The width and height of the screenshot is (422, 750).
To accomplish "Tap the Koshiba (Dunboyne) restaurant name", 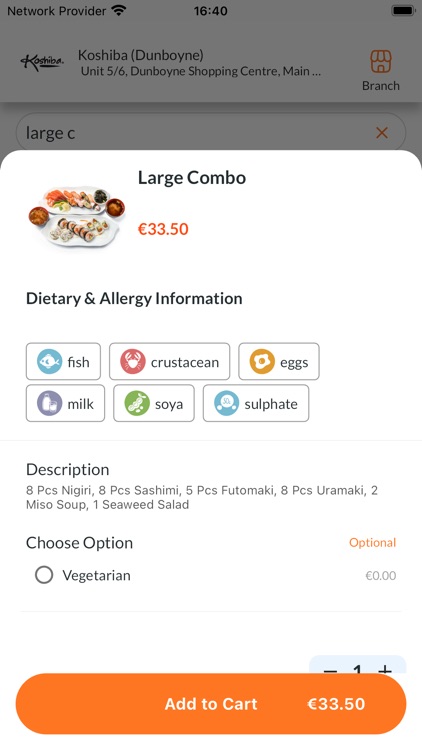I will tap(141, 55).
